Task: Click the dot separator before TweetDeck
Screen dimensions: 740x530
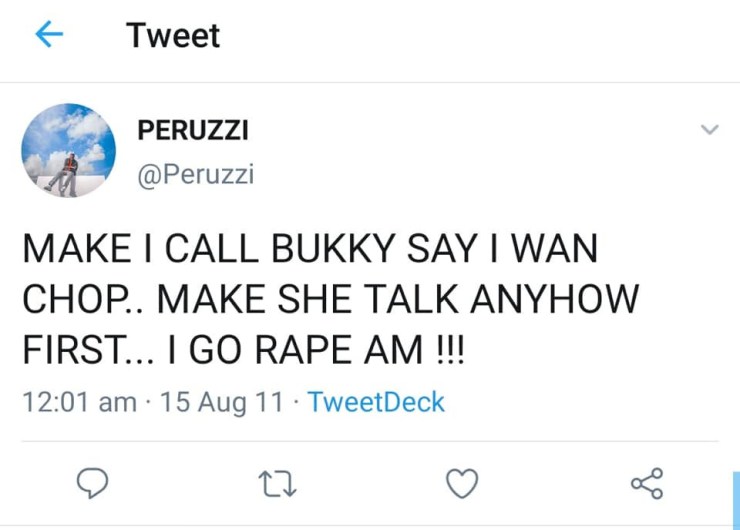Action: (297, 402)
